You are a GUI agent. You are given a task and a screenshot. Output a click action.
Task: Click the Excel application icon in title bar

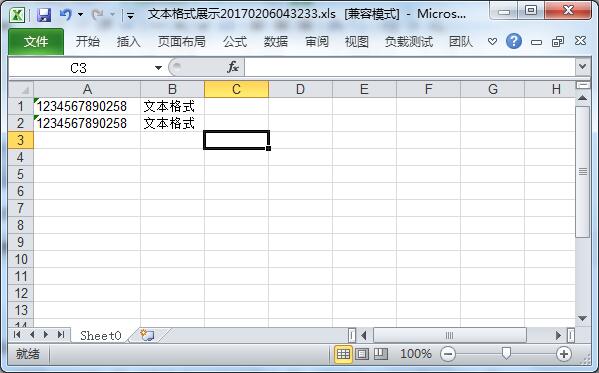pyautogui.click(x=17, y=15)
